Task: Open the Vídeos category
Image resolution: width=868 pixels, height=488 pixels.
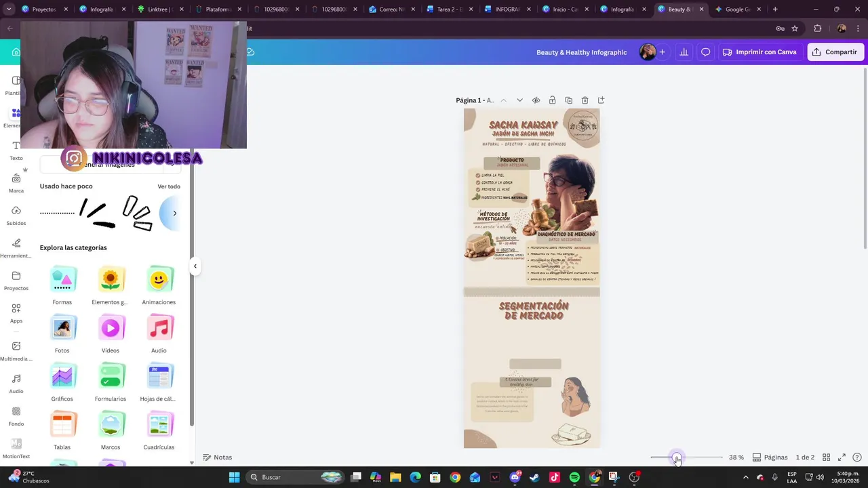Action: click(111, 334)
